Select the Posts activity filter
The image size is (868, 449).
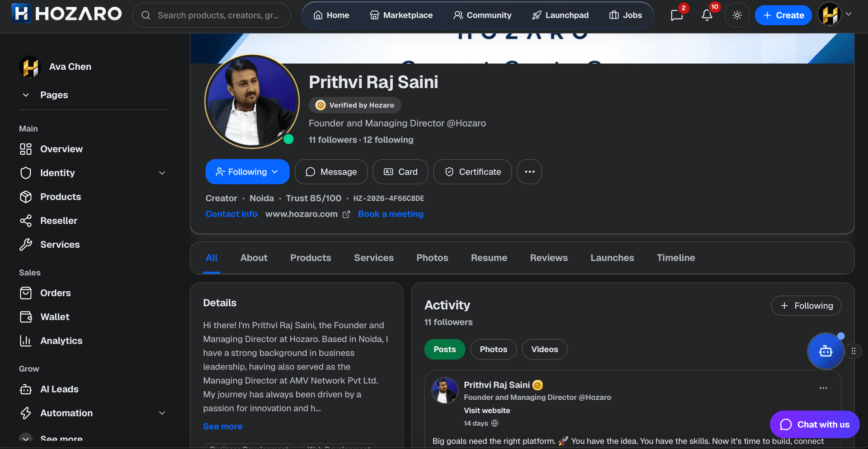pyautogui.click(x=444, y=349)
